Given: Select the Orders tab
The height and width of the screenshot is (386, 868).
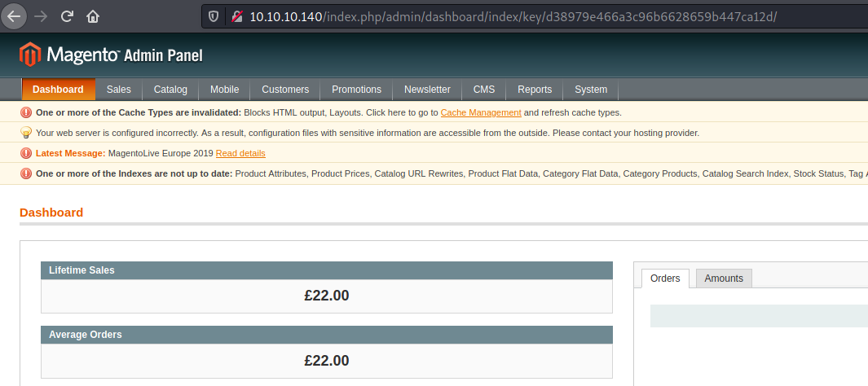Looking at the screenshot, I should 665,279.
